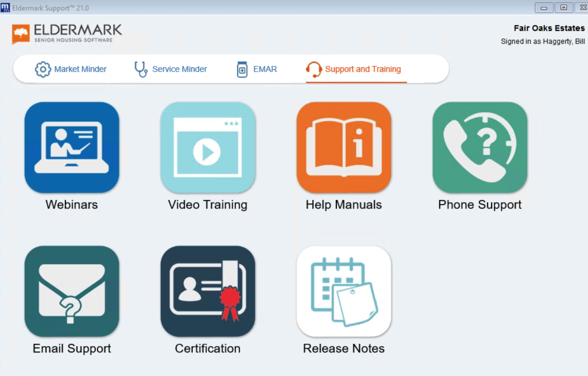Image resolution: width=588 pixels, height=376 pixels.
Task: Close the Eldermark Support window
Action: coord(582,7)
